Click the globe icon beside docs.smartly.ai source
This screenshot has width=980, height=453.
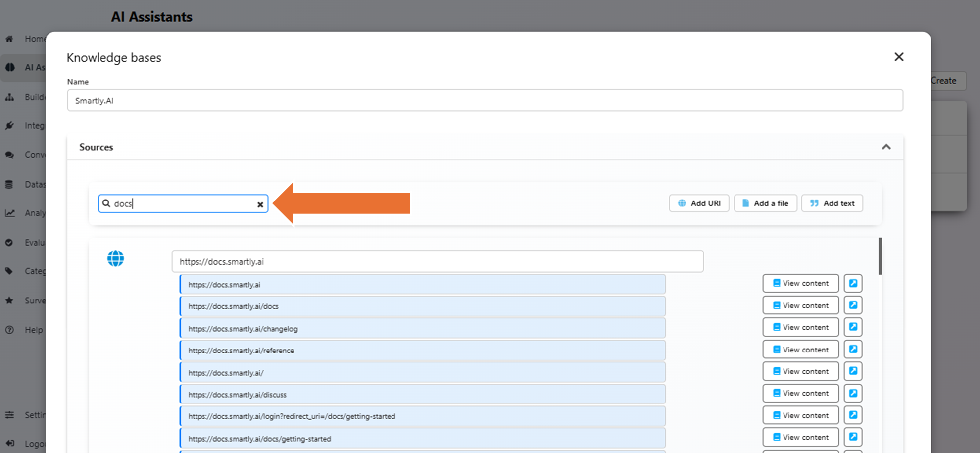(x=116, y=258)
